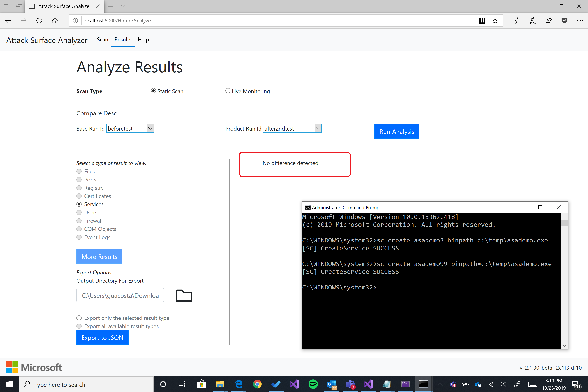588x392 pixels.
Task: Share the current page
Action: pyautogui.click(x=548, y=21)
